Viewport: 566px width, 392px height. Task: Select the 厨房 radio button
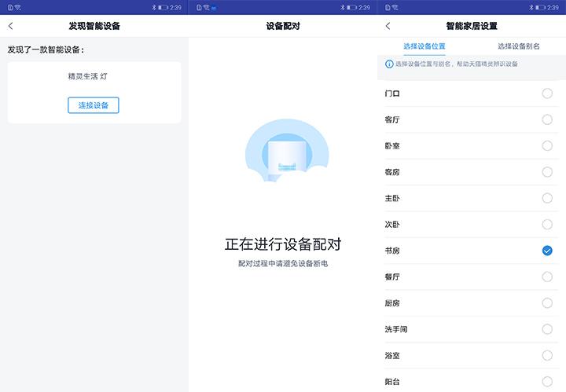click(x=547, y=303)
